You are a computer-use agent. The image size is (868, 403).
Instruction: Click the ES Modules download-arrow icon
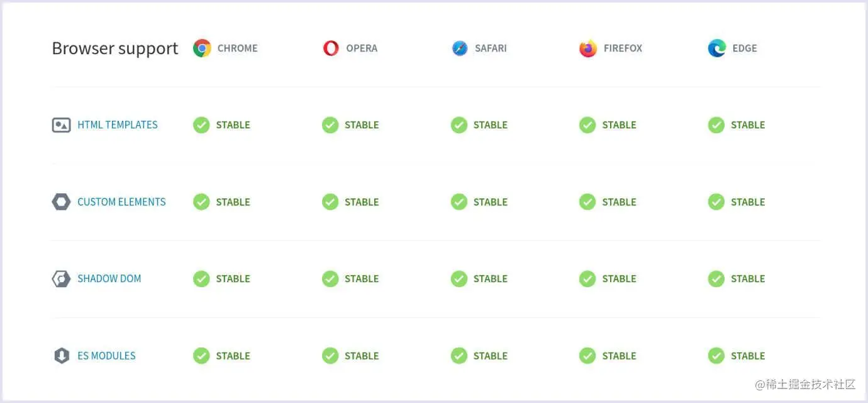click(x=61, y=356)
